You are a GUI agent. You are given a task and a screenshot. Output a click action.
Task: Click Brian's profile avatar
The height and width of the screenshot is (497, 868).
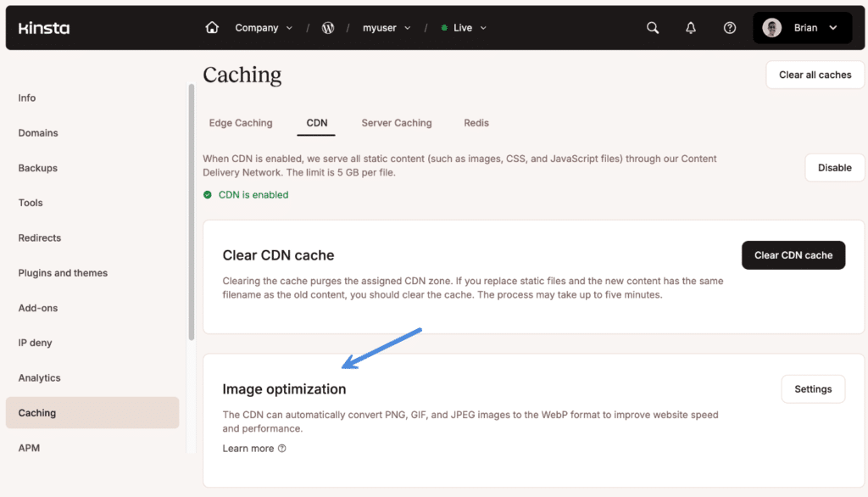pyautogui.click(x=771, y=26)
